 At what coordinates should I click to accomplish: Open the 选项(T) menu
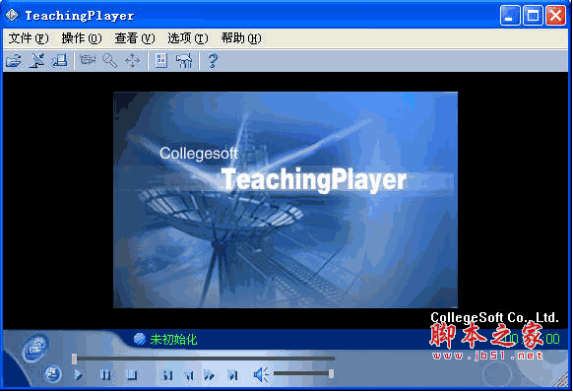(x=188, y=38)
